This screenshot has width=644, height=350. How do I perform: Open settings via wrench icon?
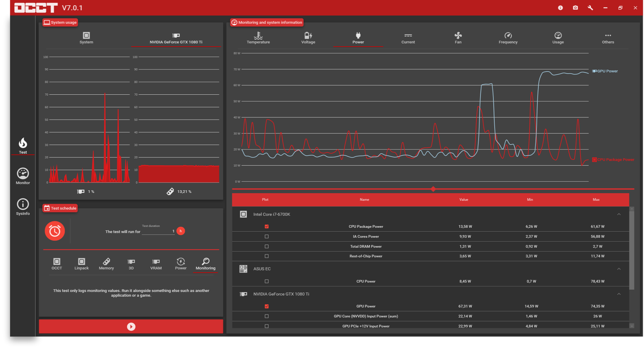click(590, 8)
